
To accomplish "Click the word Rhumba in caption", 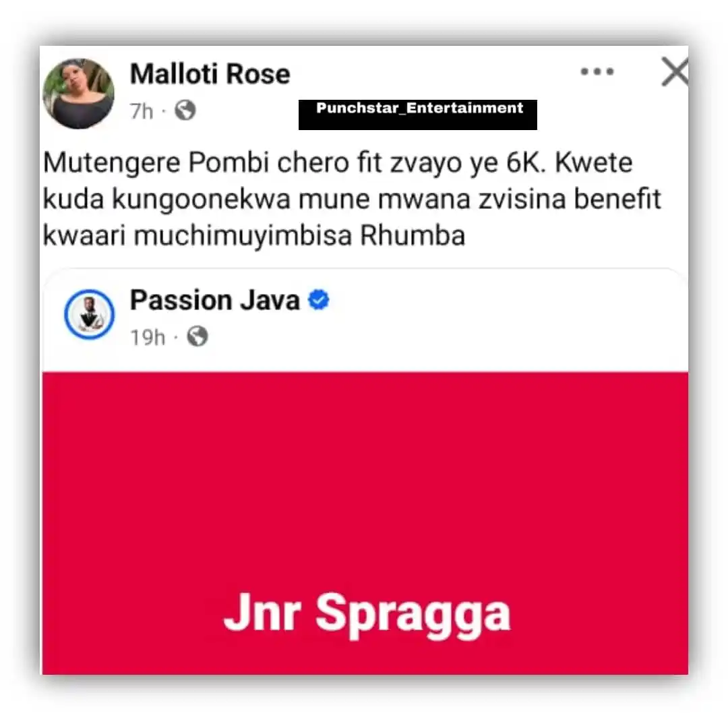I will pyautogui.click(x=413, y=236).
